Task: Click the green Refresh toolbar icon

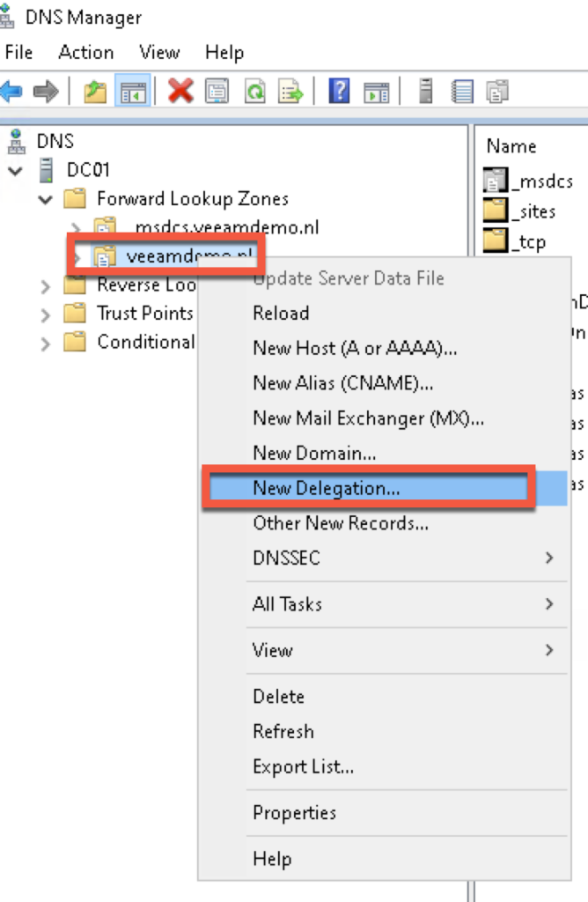Action: 254,91
